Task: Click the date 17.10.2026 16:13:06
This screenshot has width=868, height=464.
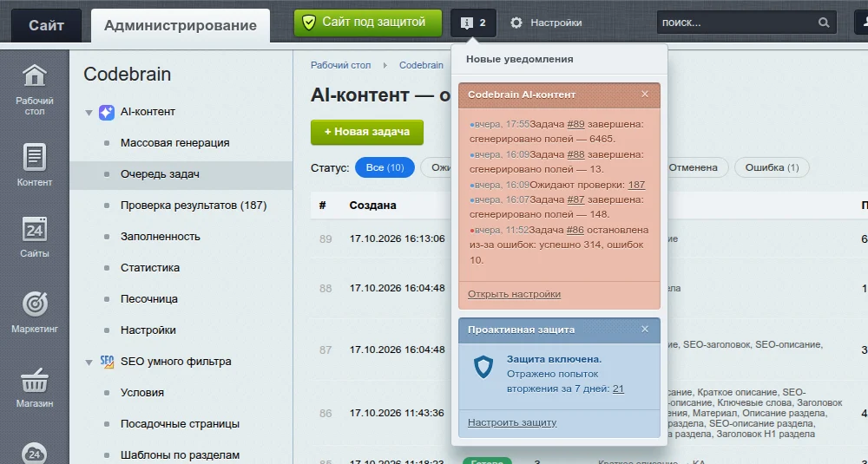Action: pyautogui.click(x=397, y=239)
